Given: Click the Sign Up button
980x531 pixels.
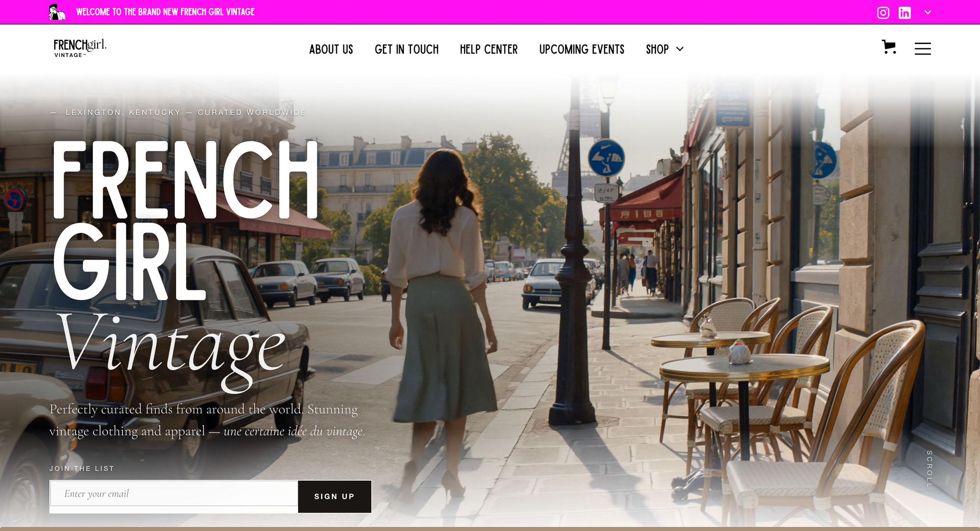Looking at the screenshot, I should [334, 497].
